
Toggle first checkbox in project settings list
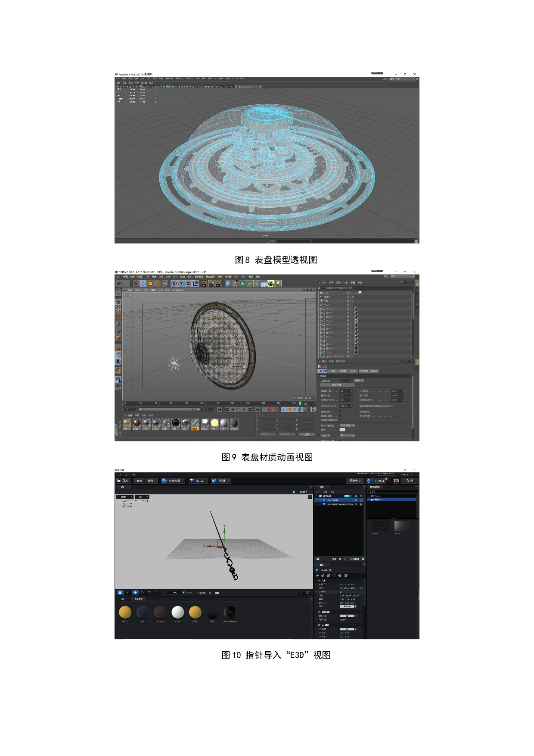coord(340,412)
